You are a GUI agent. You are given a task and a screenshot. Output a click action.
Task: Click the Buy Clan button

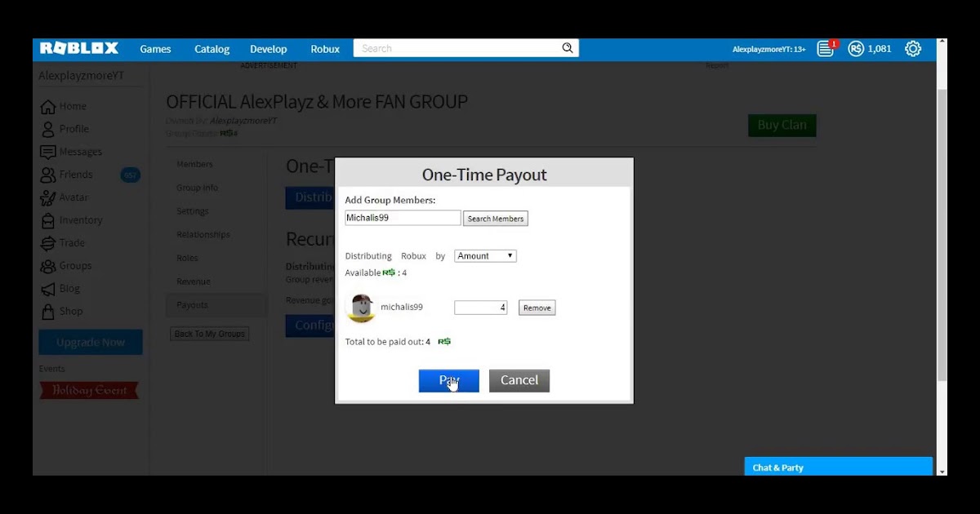(x=782, y=125)
